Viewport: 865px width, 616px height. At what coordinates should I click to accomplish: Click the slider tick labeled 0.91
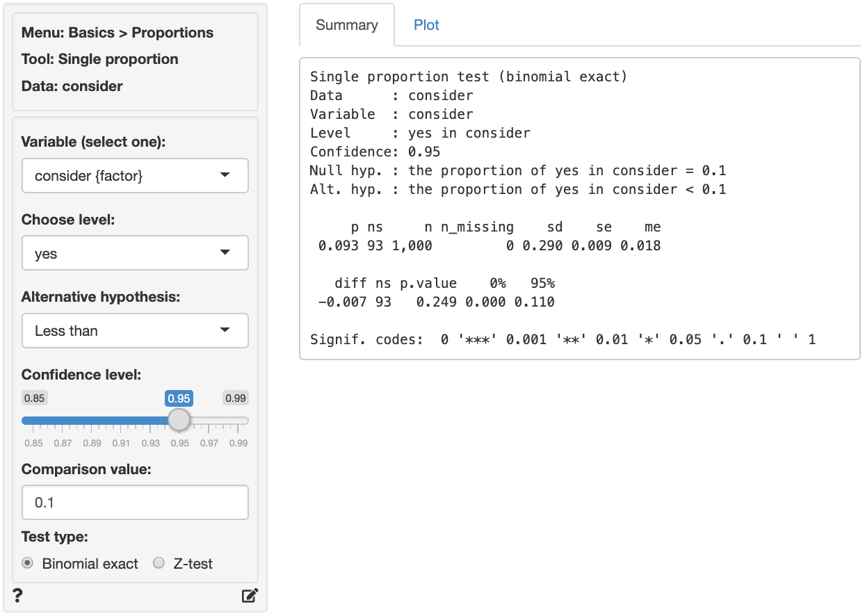pos(121,444)
